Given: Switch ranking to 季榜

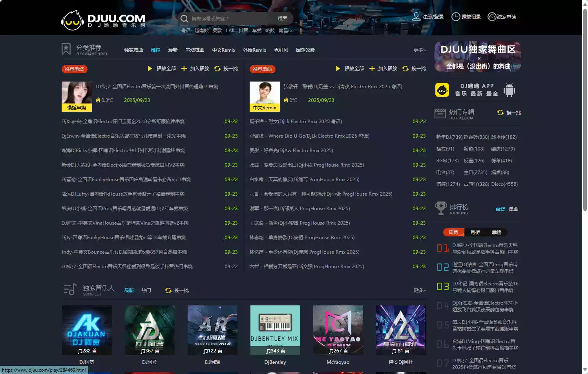Looking at the screenshot, I should [497, 232].
